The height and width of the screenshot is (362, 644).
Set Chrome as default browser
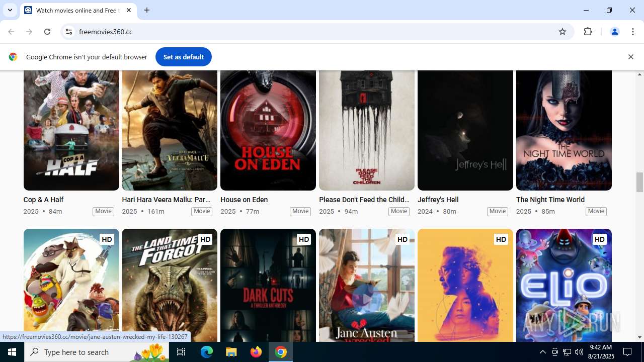(x=184, y=57)
